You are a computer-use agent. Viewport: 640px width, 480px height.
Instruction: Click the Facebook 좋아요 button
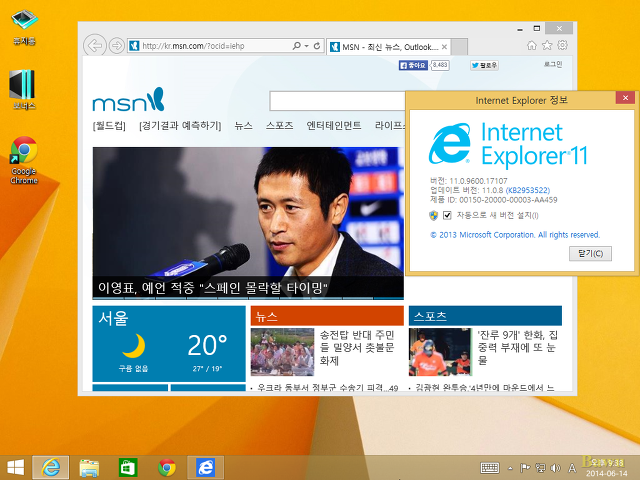point(413,65)
